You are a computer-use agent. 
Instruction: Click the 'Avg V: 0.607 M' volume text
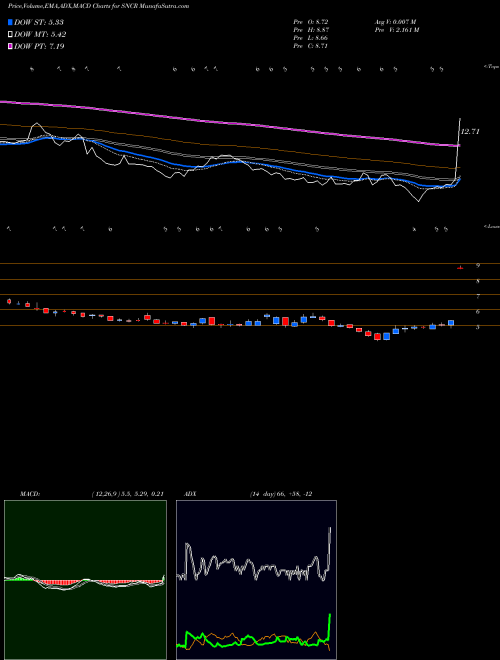click(396, 21)
